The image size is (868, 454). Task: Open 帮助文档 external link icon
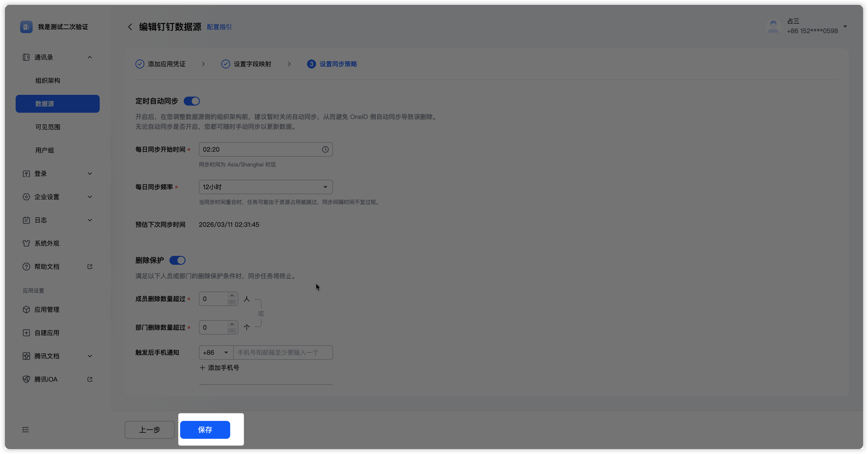90,266
